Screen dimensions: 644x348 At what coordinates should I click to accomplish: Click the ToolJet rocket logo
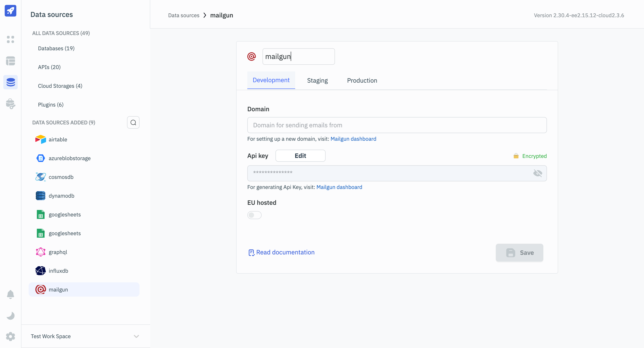[10, 11]
